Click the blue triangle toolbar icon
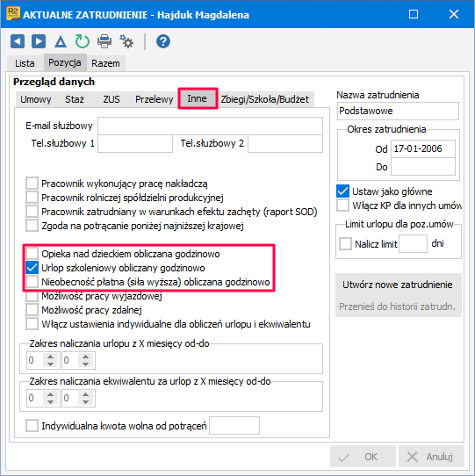Viewport: 475px width, 476px height. [61, 41]
